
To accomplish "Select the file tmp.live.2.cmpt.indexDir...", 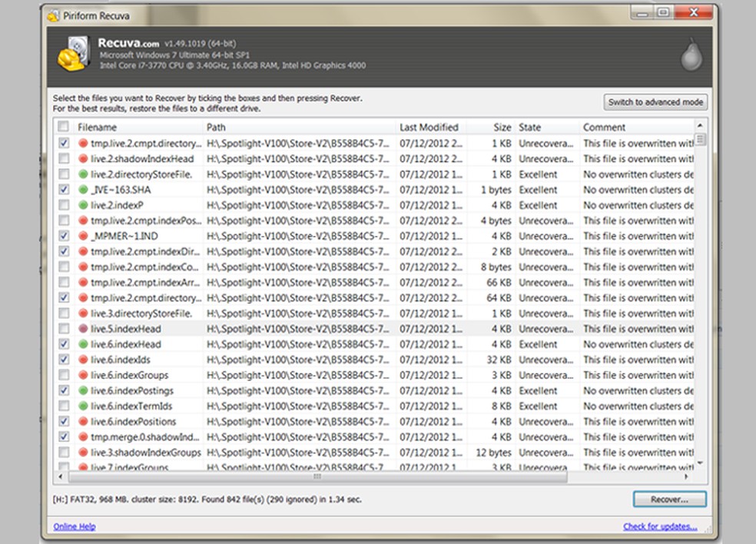I will 146,251.
